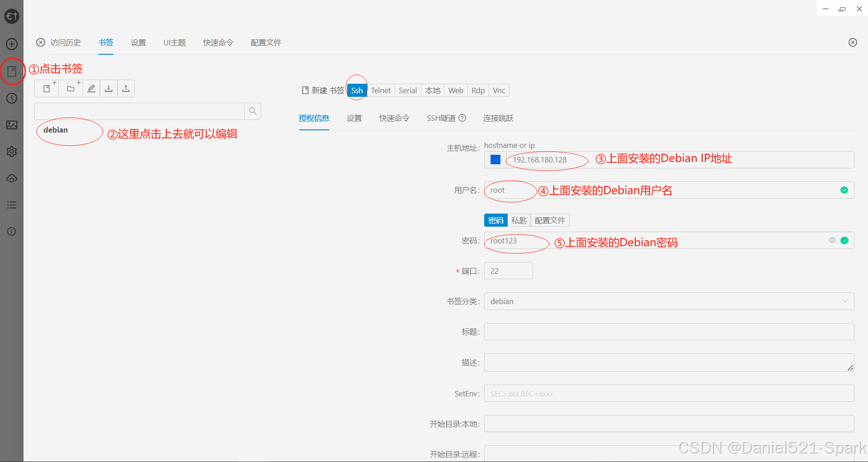This screenshot has width=868, height=462.
Task: Select the Rdp connection type
Action: click(478, 90)
